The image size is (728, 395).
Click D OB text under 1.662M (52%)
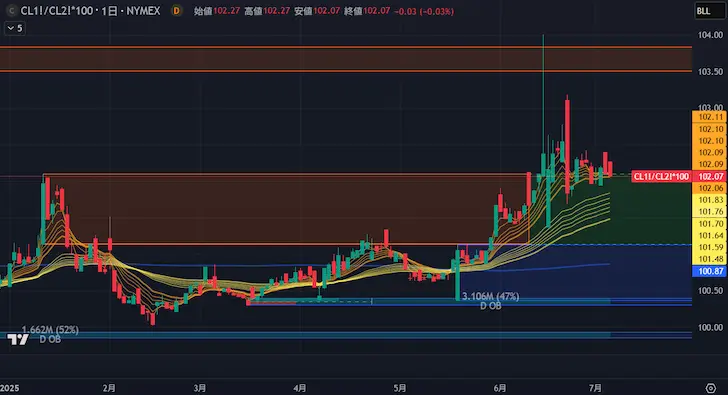click(x=50, y=340)
